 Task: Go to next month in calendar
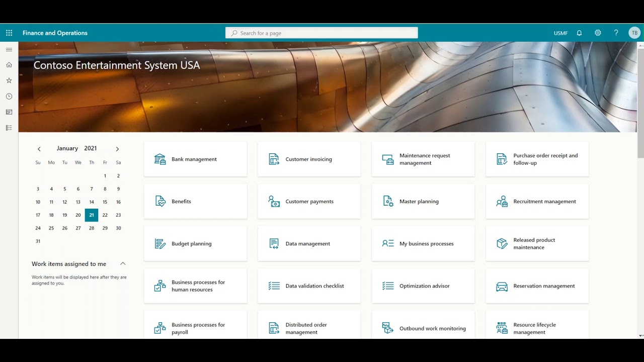click(117, 149)
